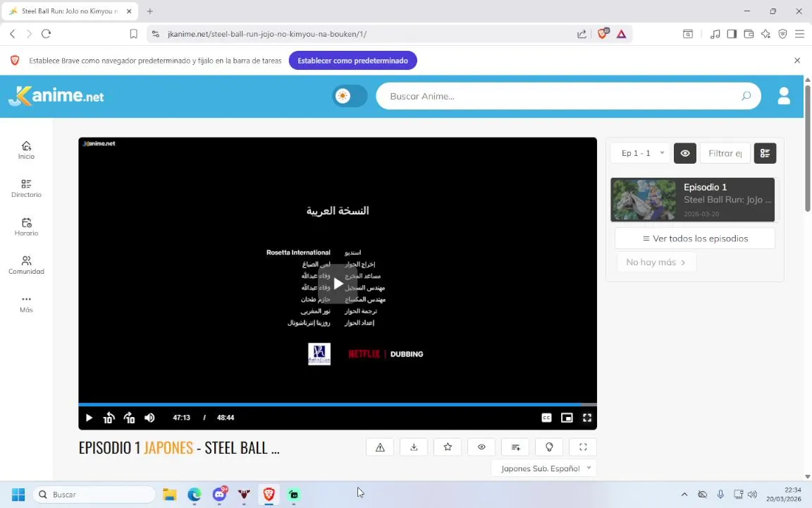Open the Windows Start menu
The image size is (812, 508).
point(18,495)
